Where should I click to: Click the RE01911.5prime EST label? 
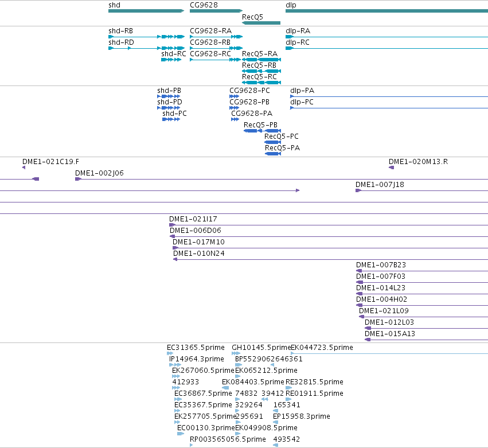click(314, 394)
